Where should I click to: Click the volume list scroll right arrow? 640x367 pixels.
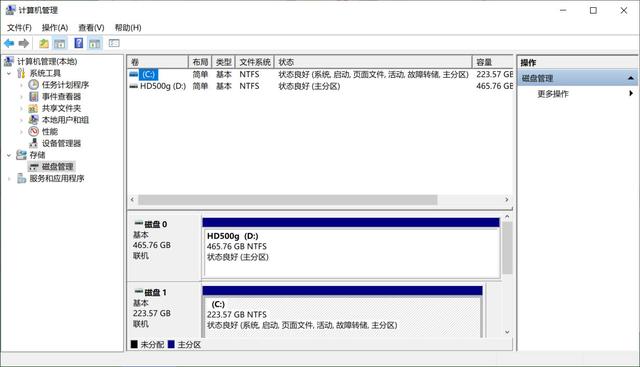pyautogui.click(x=507, y=200)
